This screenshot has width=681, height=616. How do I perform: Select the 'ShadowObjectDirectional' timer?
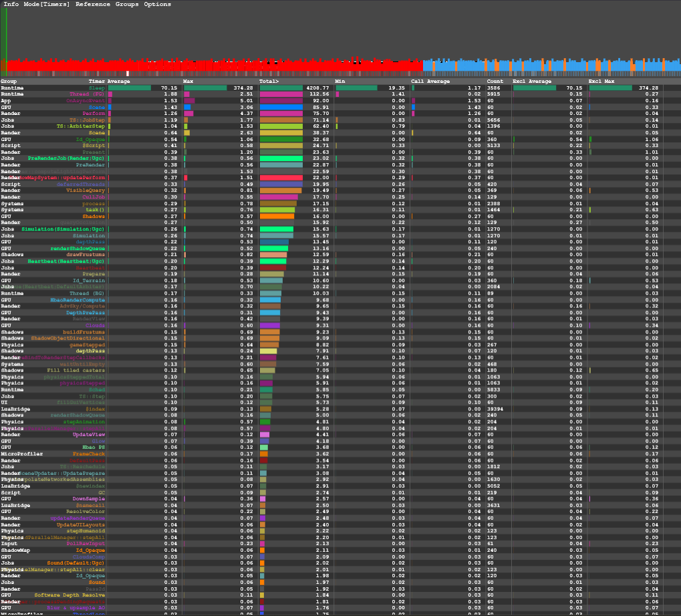(x=67, y=338)
